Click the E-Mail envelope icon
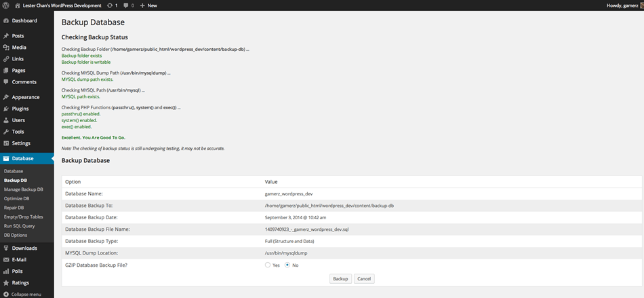644x298 pixels. [6, 260]
